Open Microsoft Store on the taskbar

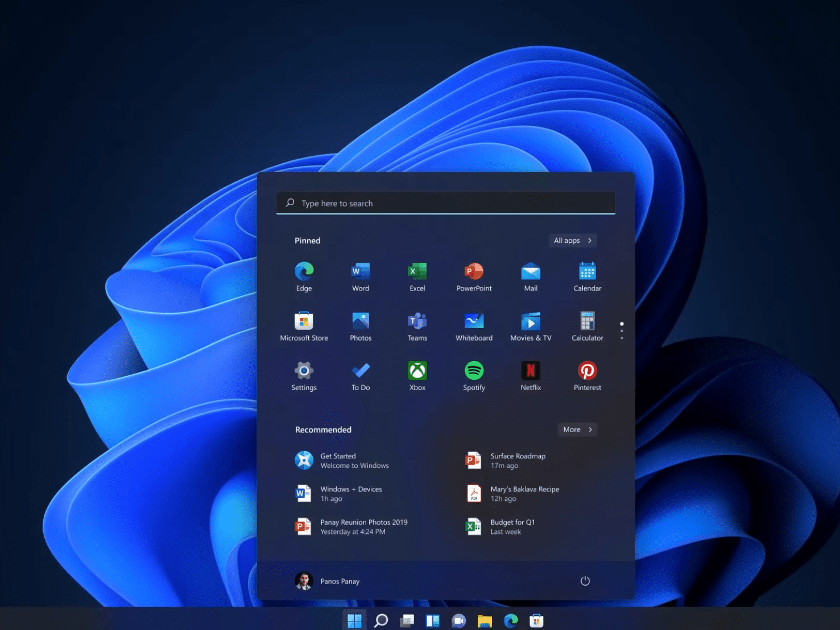coord(536,621)
